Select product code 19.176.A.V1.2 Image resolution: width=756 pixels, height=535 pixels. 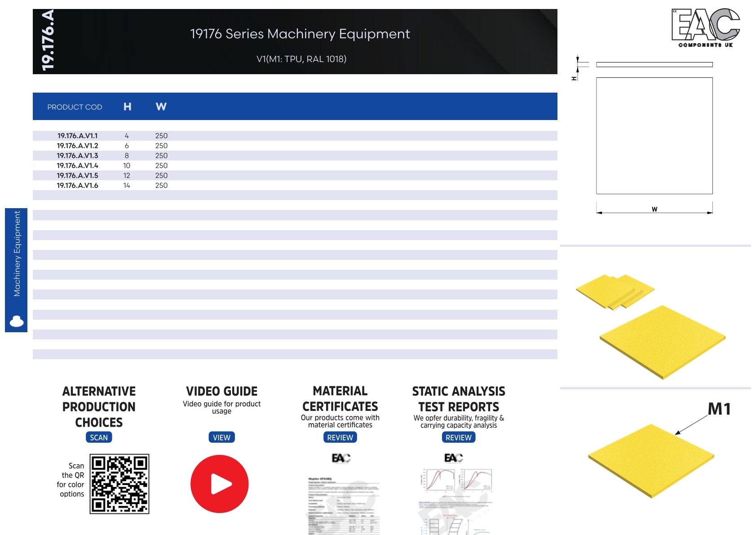click(x=77, y=146)
